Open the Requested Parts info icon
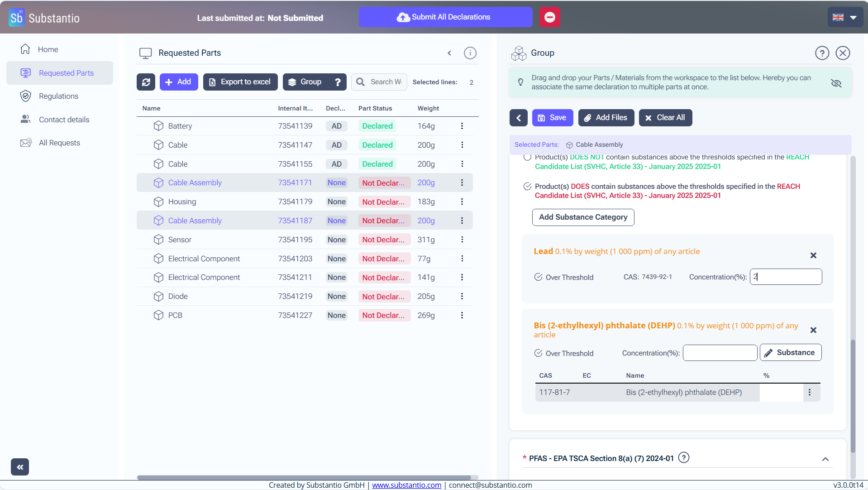868x490 pixels. 470,53
